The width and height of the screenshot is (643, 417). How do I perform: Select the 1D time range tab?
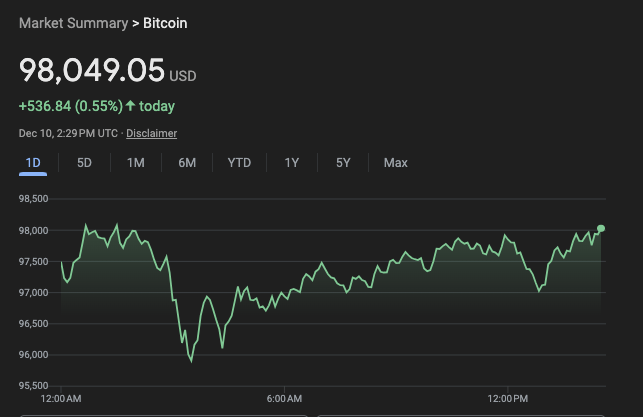pyautogui.click(x=32, y=163)
